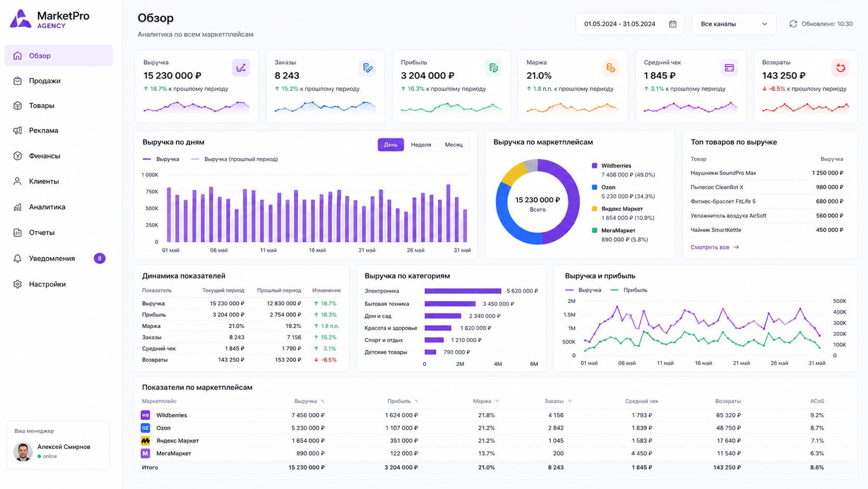This screenshot has height=489, width=868.
Task: Navigate to Аналитика in sidebar
Action: tap(58, 207)
